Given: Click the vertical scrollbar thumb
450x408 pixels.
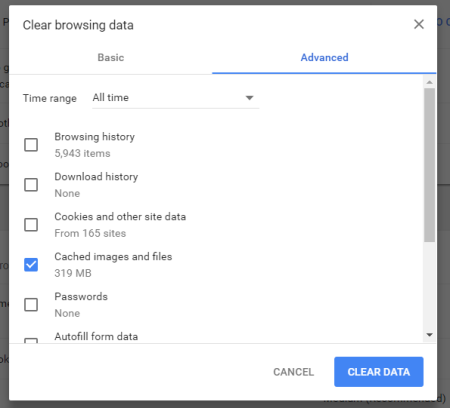Looking at the screenshot, I should tap(429, 165).
